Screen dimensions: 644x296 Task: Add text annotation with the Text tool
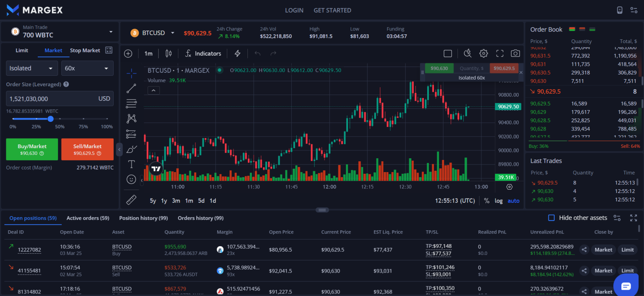pos(131,164)
